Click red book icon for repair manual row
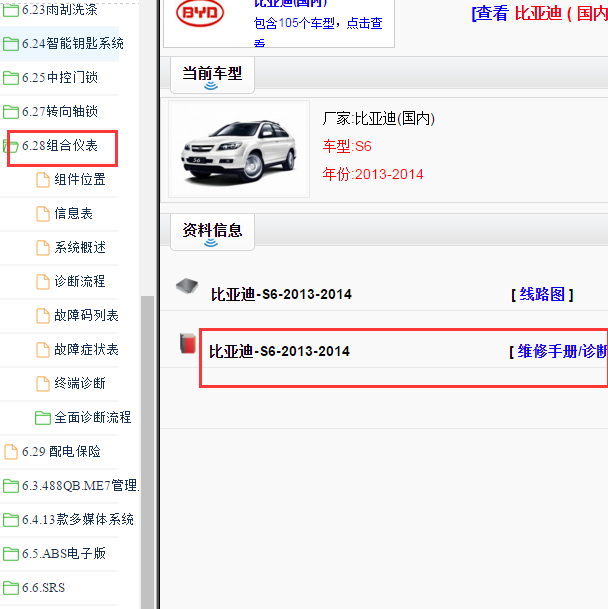The height and width of the screenshot is (609, 608). 188,343
